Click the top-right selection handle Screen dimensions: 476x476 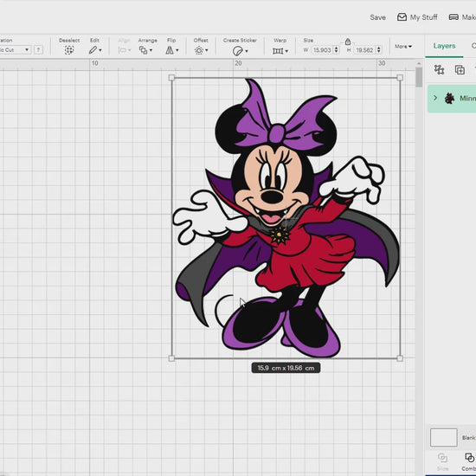click(400, 78)
